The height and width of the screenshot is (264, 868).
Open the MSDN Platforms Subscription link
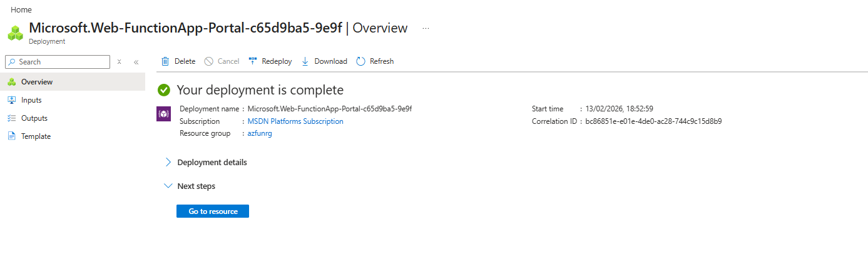[295, 121]
